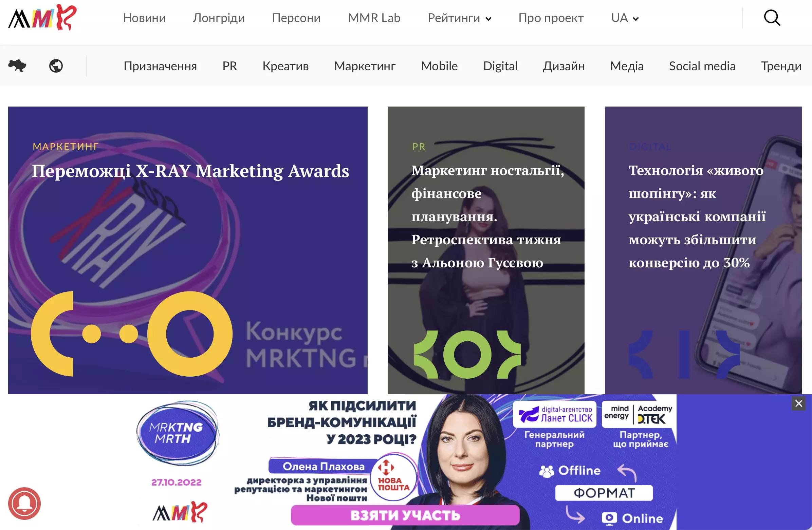Select the Креатив category tab

tap(285, 66)
